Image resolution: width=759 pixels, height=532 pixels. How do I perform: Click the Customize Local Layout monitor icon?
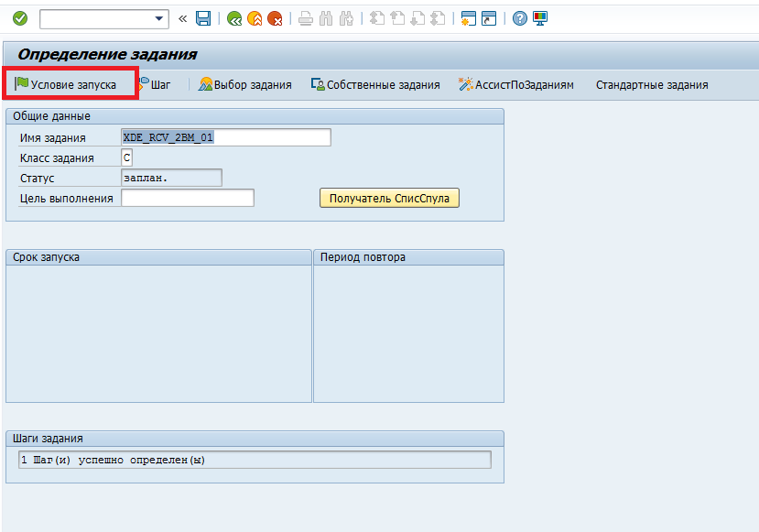(539, 18)
